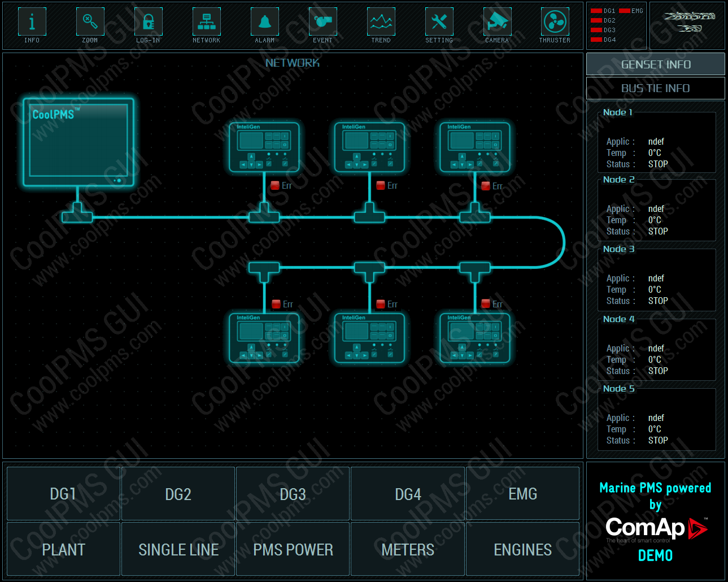The image size is (728, 582).
Task: Select bottom-middle InteliGen controller
Action: point(369,338)
